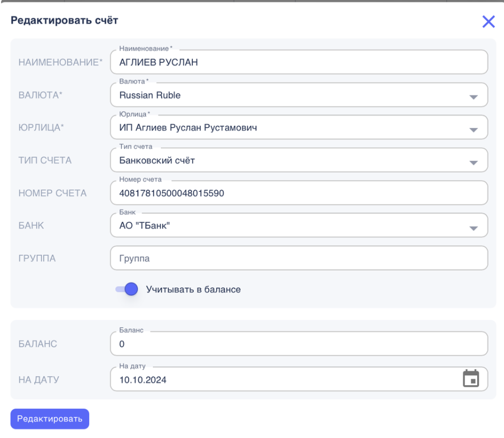The height and width of the screenshot is (438, 504).
Task: Toggle the Учитывать в балансе switch
Action: [x=127, y=289]
